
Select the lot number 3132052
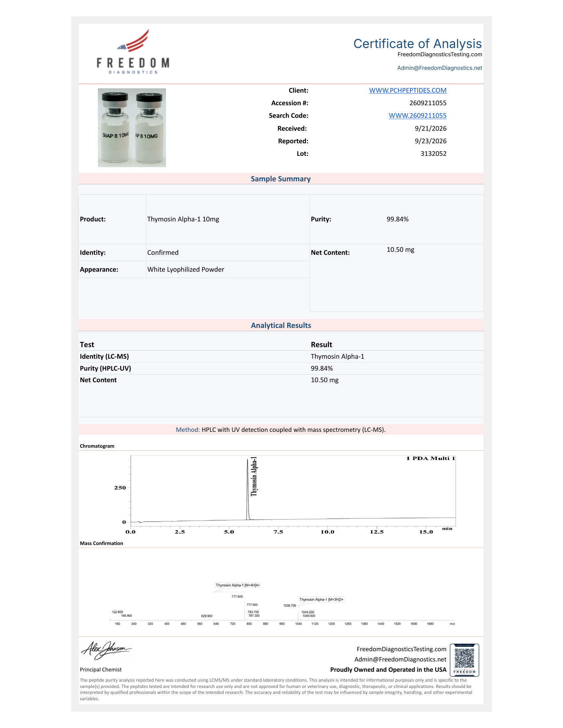coord(433,154)
